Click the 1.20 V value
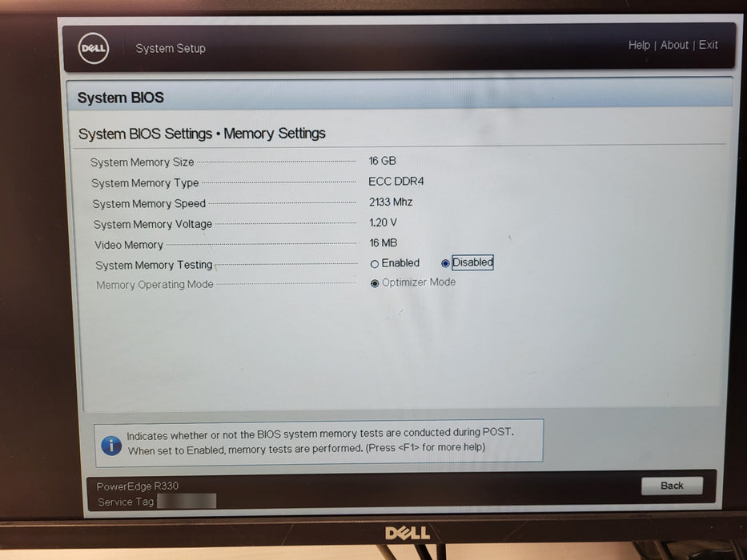Image resolution: width=747 pixels, height=560 pixels. tap(383, 222)
